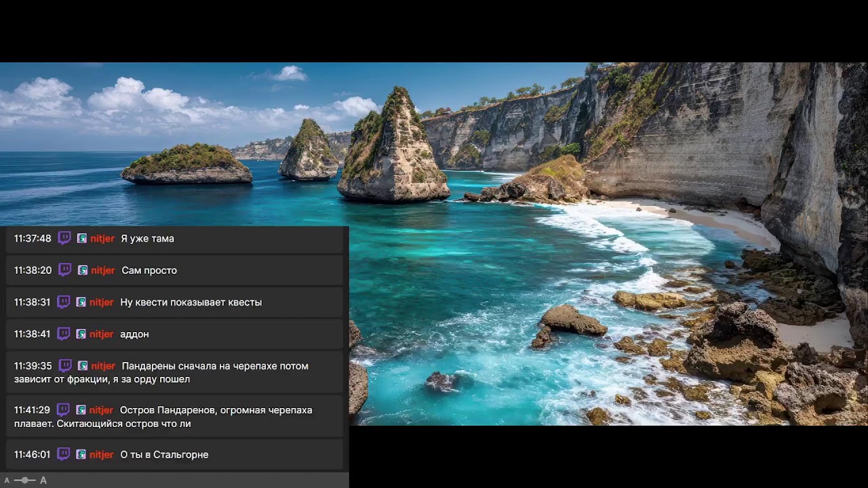
Task: Click the user badge in the 11:39:35 row
Action: [83, 366]
